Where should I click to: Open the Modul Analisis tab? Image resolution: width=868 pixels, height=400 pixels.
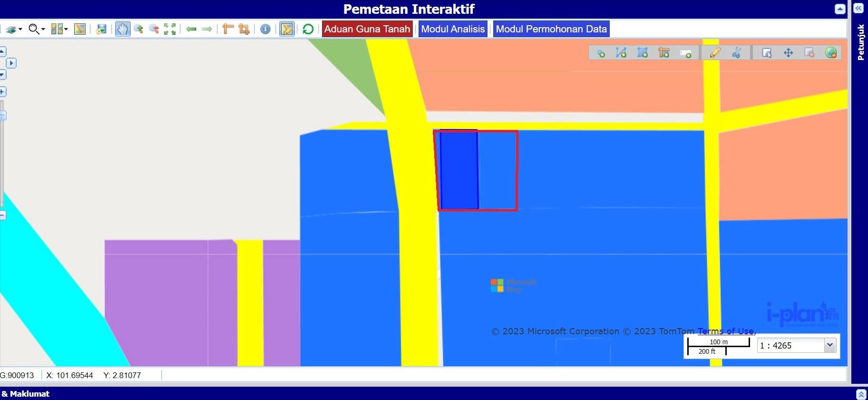453,29
